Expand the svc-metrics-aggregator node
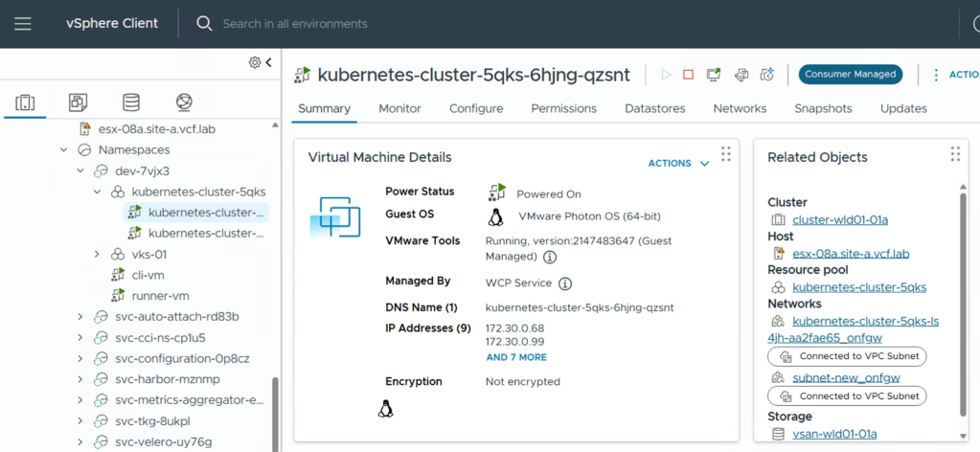Image resolution: width=980 pixels, height=452 pixels. tap(80, 400)
